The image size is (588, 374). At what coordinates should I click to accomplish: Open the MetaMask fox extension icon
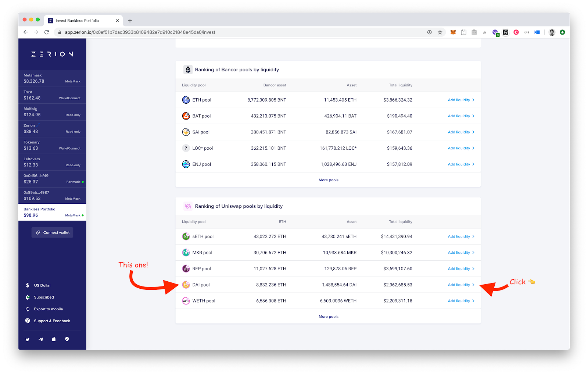click(x=453, y=32)
